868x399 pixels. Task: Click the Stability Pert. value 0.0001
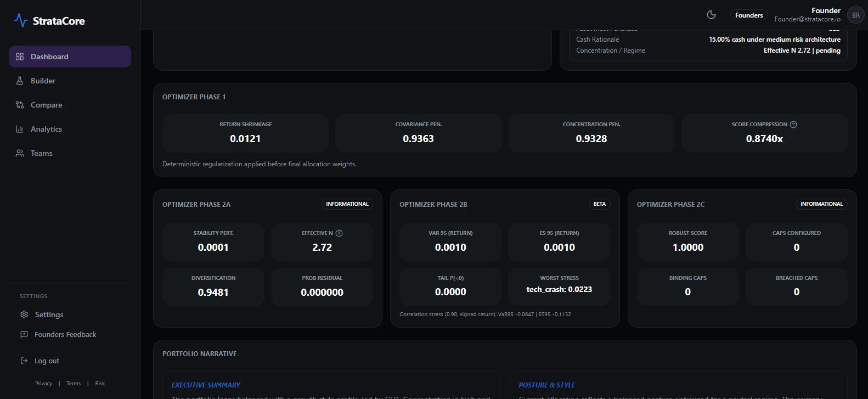pyautogui.click(x=213, y=248)
